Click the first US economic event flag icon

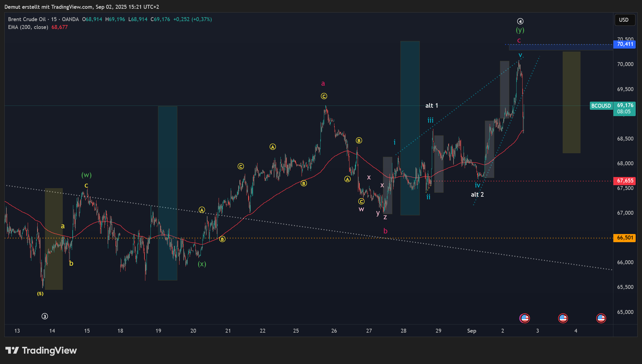525,318
